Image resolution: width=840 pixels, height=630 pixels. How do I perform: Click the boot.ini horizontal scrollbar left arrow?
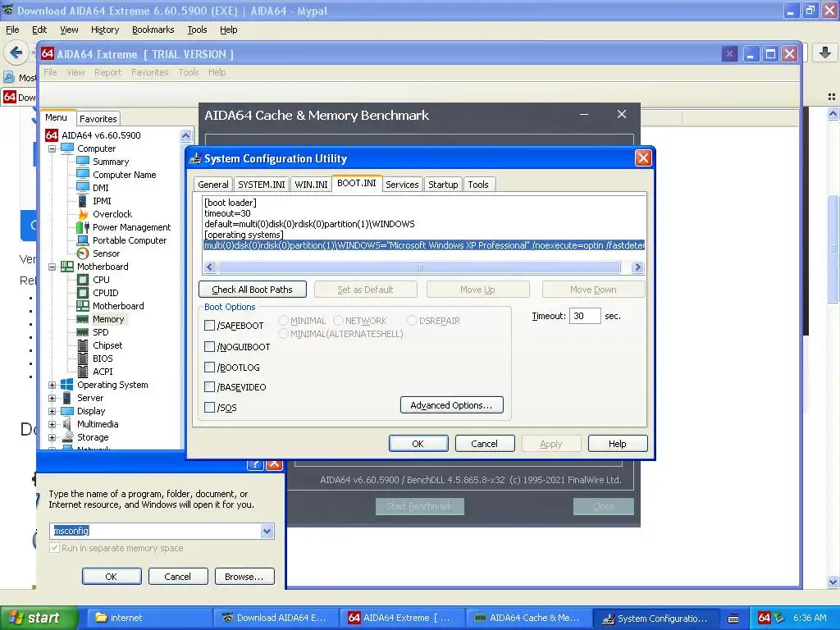[x=209, y=267]
